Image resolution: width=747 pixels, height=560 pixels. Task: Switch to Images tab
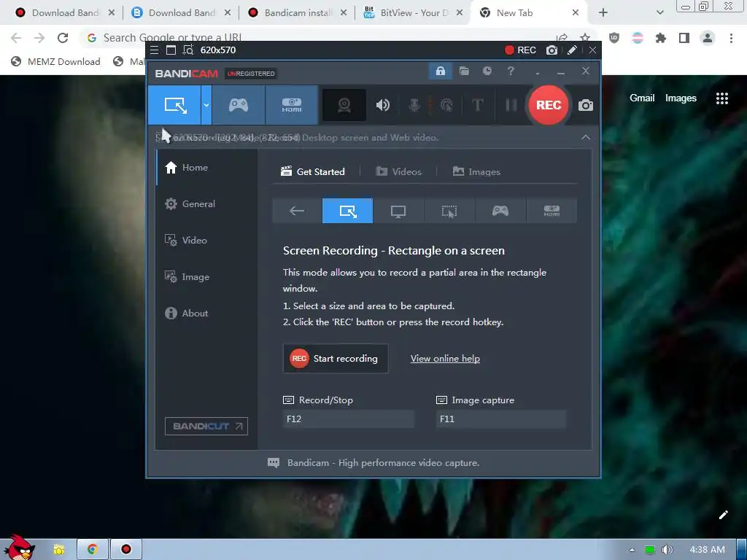coord(476,171)
